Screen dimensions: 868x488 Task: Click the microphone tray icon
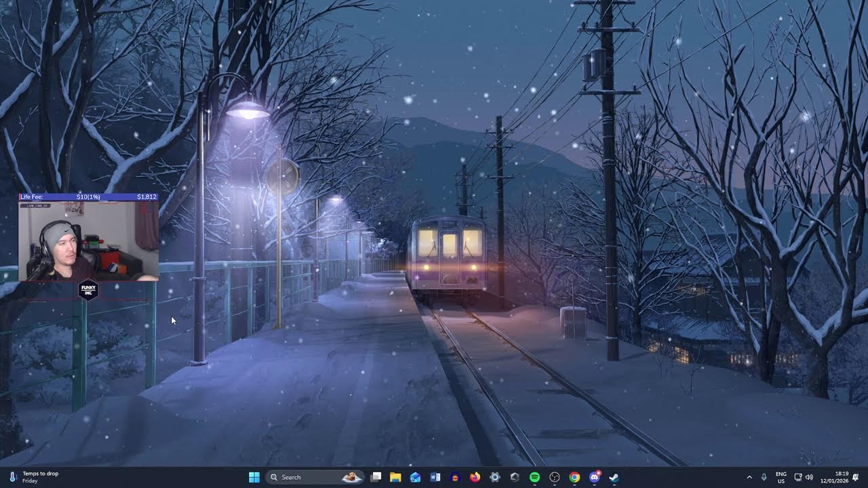click(764, 477)
